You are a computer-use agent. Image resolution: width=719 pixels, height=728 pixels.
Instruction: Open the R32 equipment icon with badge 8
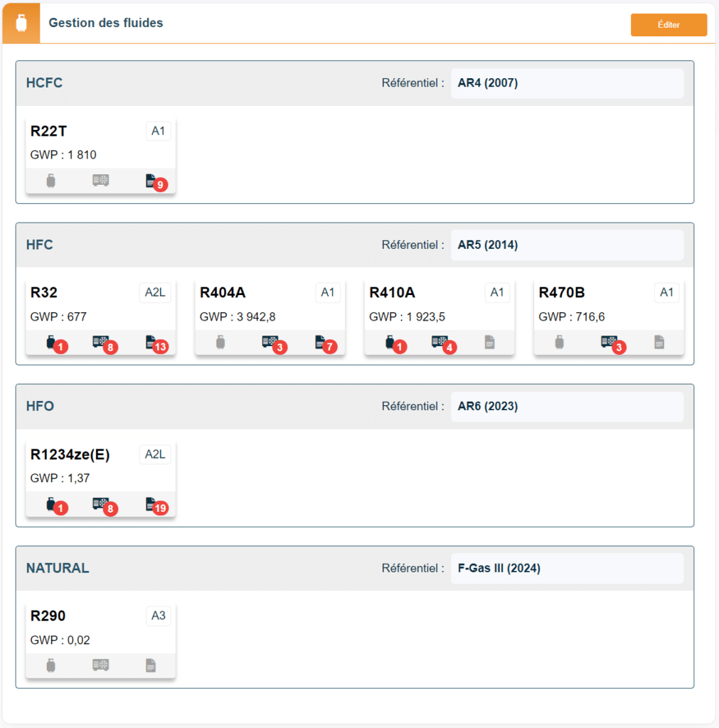coord(100,342)
